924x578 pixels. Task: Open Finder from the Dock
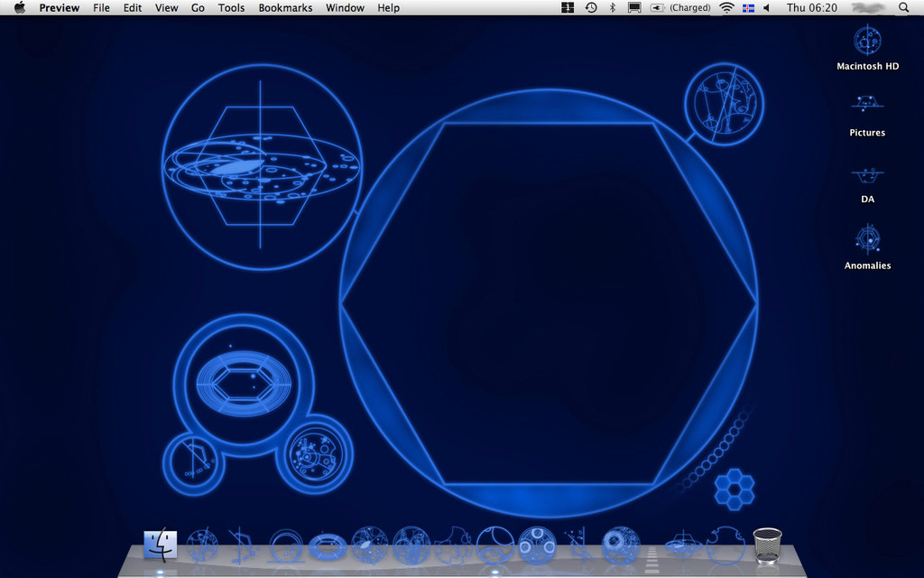pyautogui.click(x=161, y=544)
